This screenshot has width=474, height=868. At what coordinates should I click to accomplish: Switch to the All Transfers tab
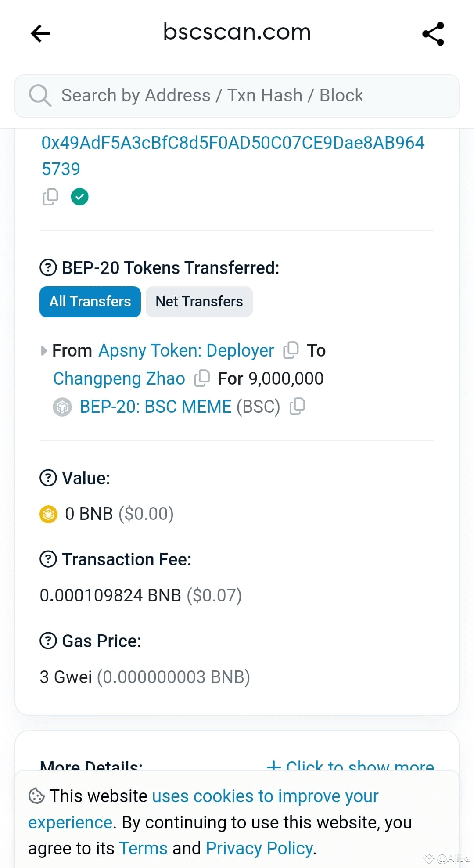pos(90,302)
